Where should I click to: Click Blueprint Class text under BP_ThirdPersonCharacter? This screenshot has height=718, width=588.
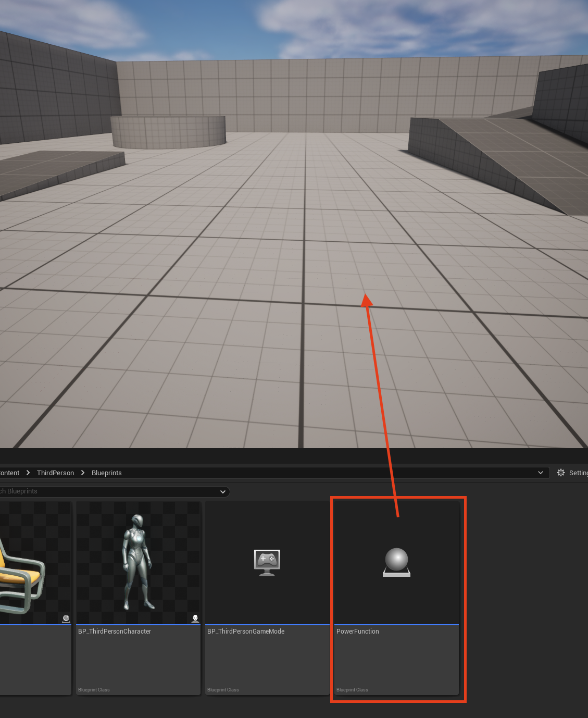pos(94,690)
